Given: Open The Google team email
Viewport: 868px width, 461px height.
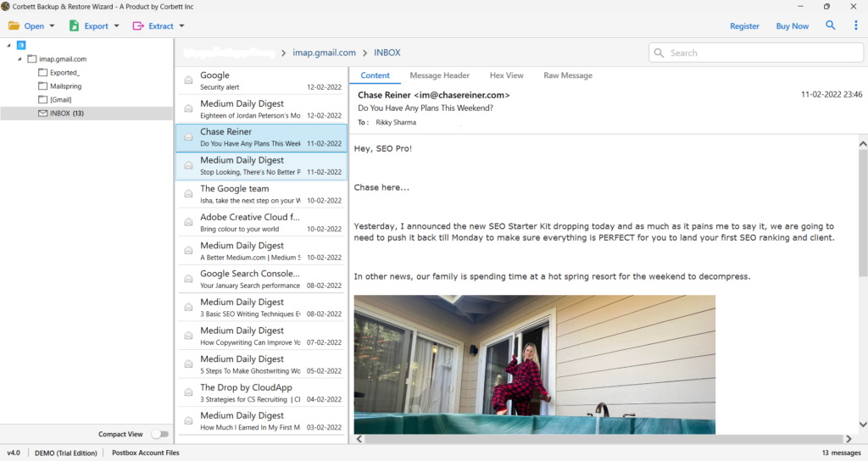Looking at the screenshot, I should point(262,194).
